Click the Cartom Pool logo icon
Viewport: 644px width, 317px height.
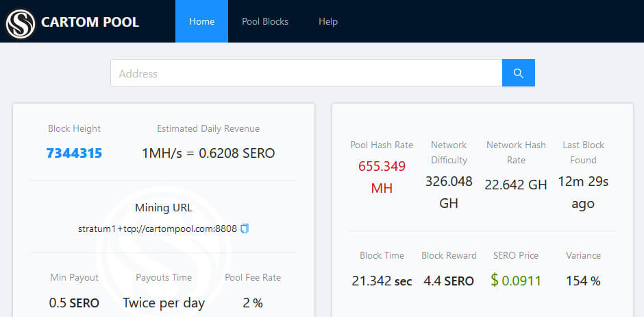pos(21,22)
